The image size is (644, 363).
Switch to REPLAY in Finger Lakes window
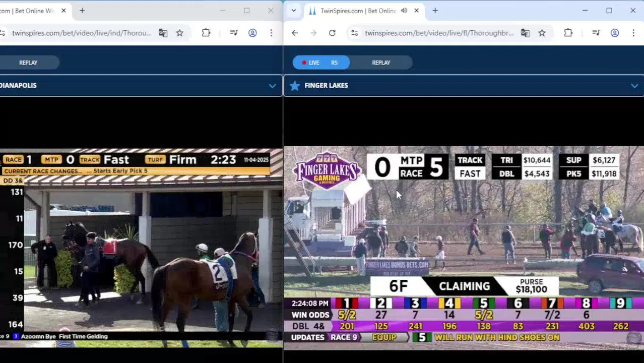[x=381, y=63]
